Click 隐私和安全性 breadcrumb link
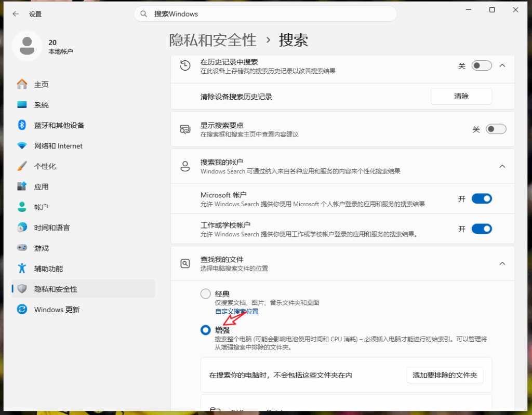Viewport: 532px width, 415px height. coord(212,40)
